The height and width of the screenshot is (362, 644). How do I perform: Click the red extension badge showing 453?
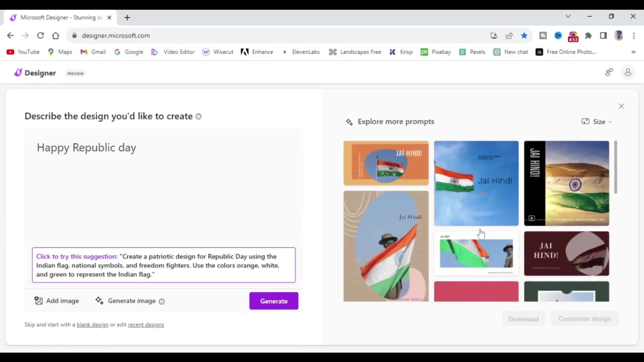[x=573, y=37]
